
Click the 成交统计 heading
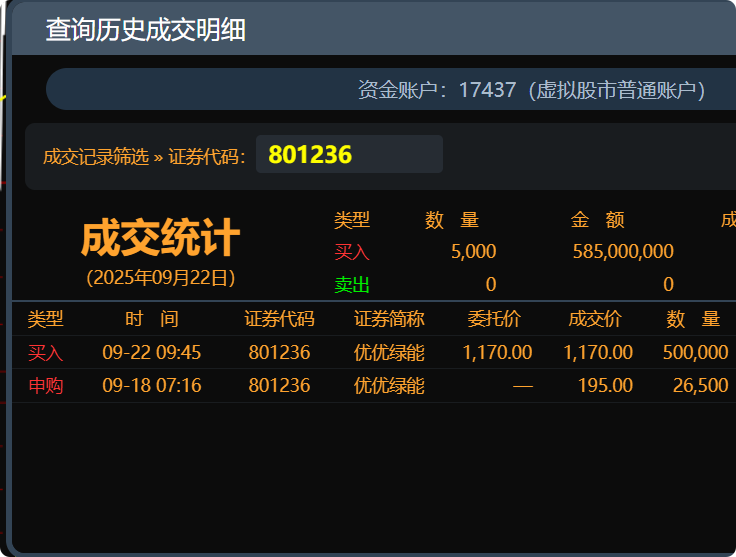coord(160,239)
